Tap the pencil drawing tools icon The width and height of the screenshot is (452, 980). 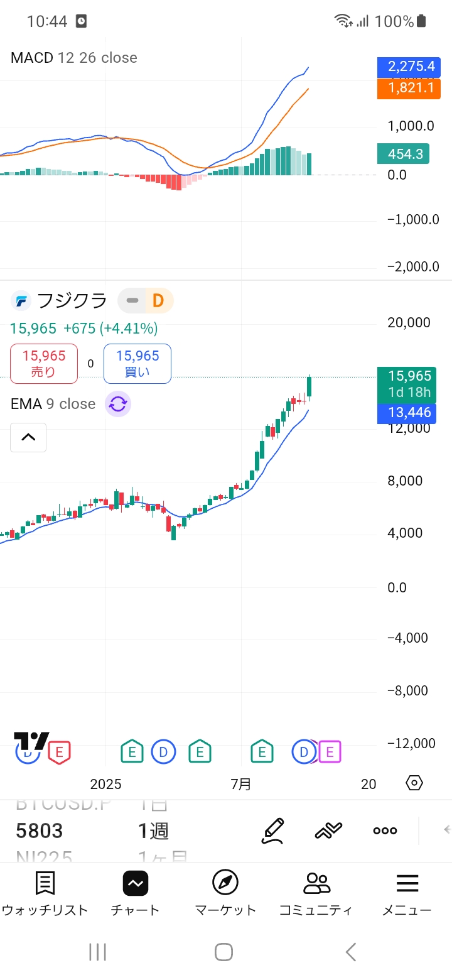(x=273, y=830)
